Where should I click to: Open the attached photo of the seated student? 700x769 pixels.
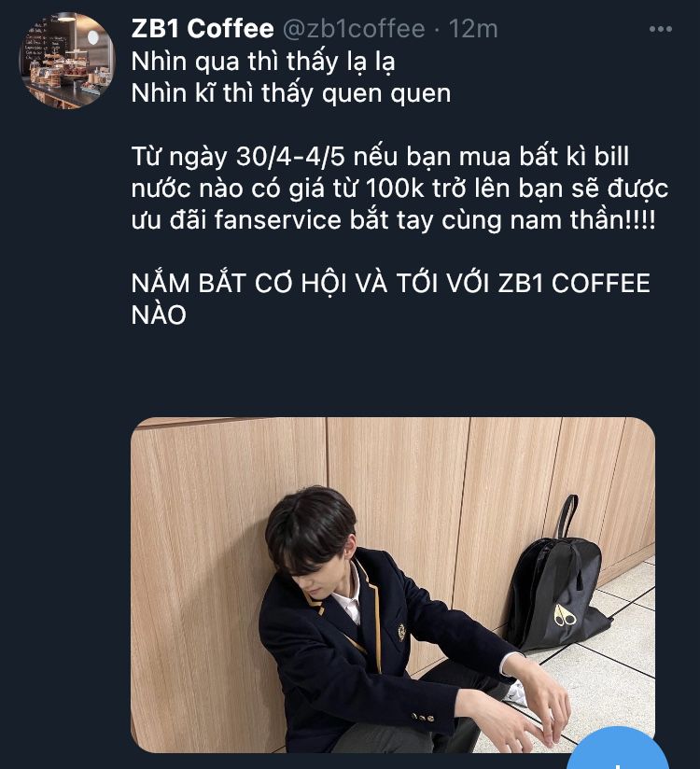pyautogui.click(x=393, y=584)
